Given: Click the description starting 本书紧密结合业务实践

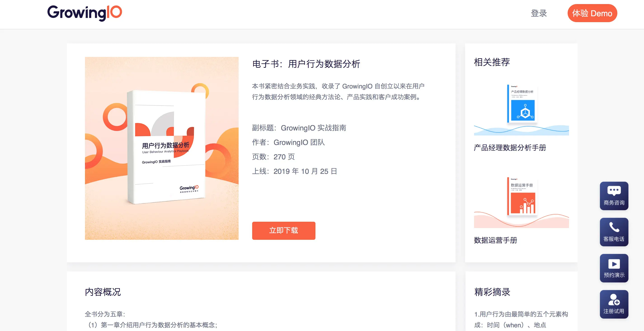Looking at the screenshot, I should point(338,91).
